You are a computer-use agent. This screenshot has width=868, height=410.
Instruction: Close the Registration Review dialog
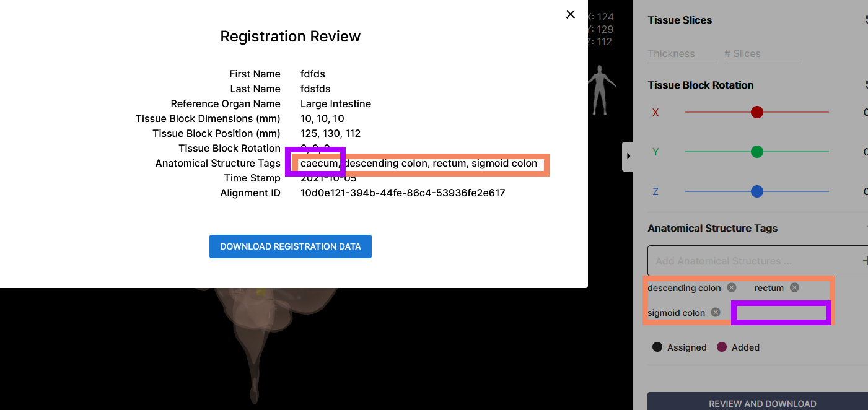(570, 14)
